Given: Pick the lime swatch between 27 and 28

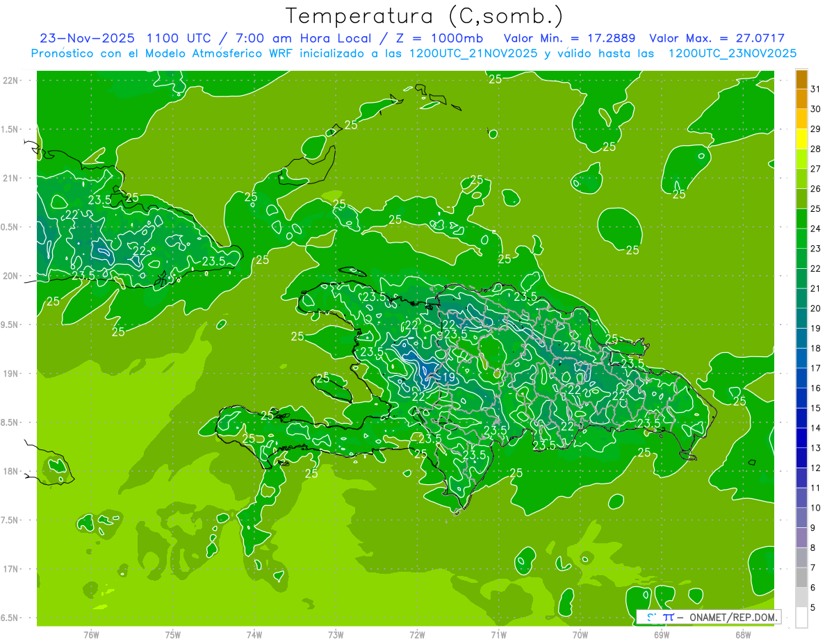Looking at the screenshot, I should coord(801,159).
